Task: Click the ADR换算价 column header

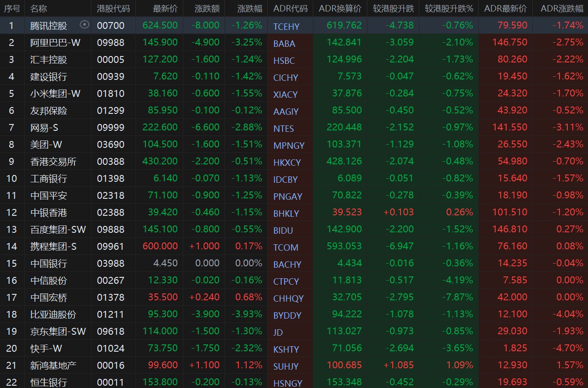Action: tap(340, 9)
